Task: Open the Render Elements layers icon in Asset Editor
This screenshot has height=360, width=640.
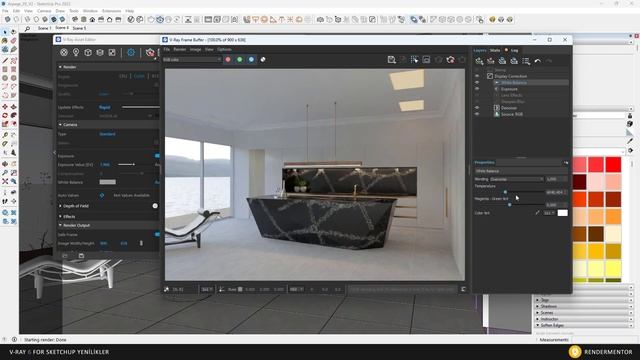Action: click(100, 53)
